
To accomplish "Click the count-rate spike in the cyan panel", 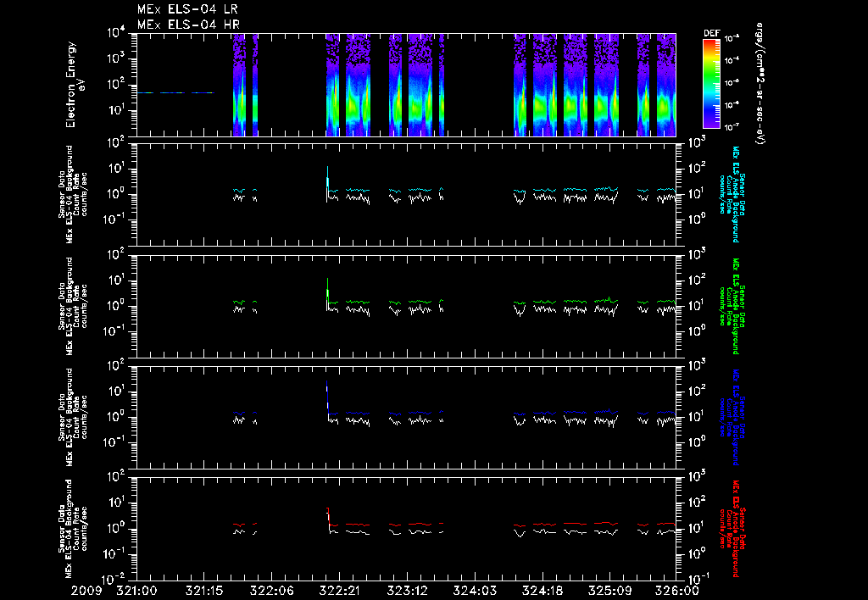I will click(x=328, y=180).
